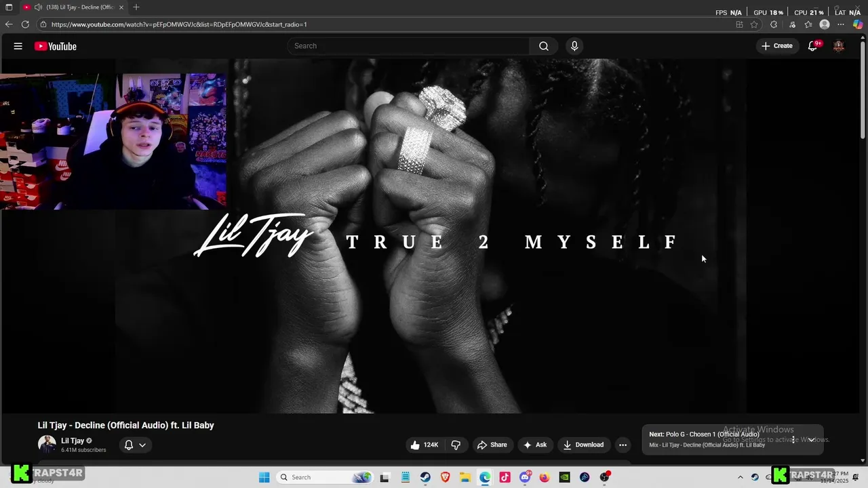
Task: Open the favorites list icon
Action: click(808, 24)
